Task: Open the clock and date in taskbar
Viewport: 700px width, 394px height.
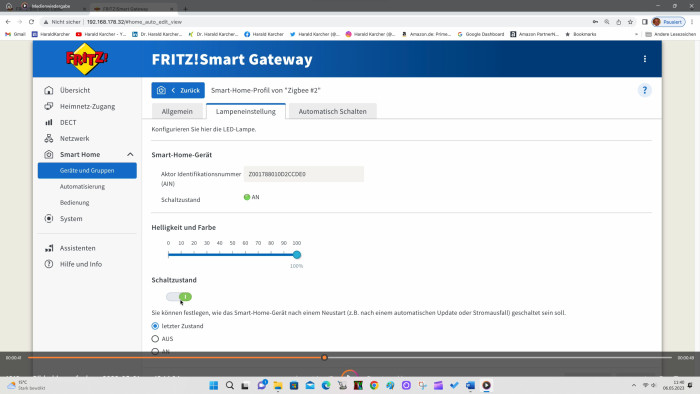Action: pos(673,385)
